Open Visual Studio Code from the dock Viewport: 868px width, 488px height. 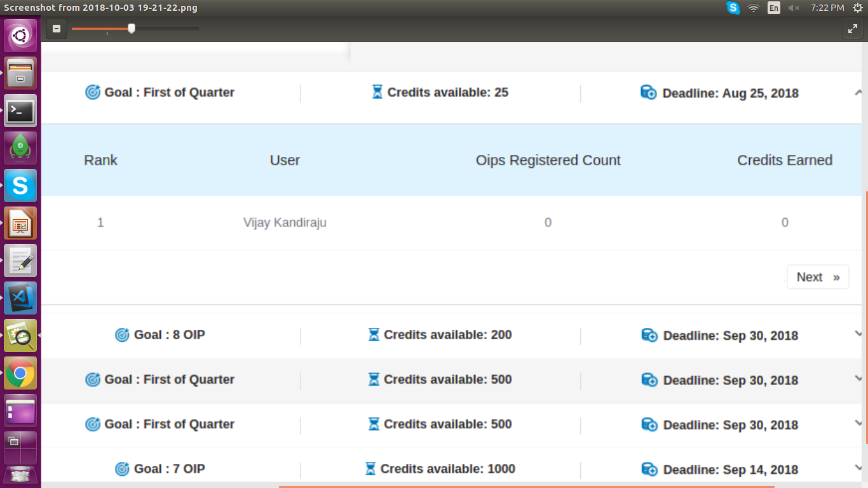[x=20, y=299]
